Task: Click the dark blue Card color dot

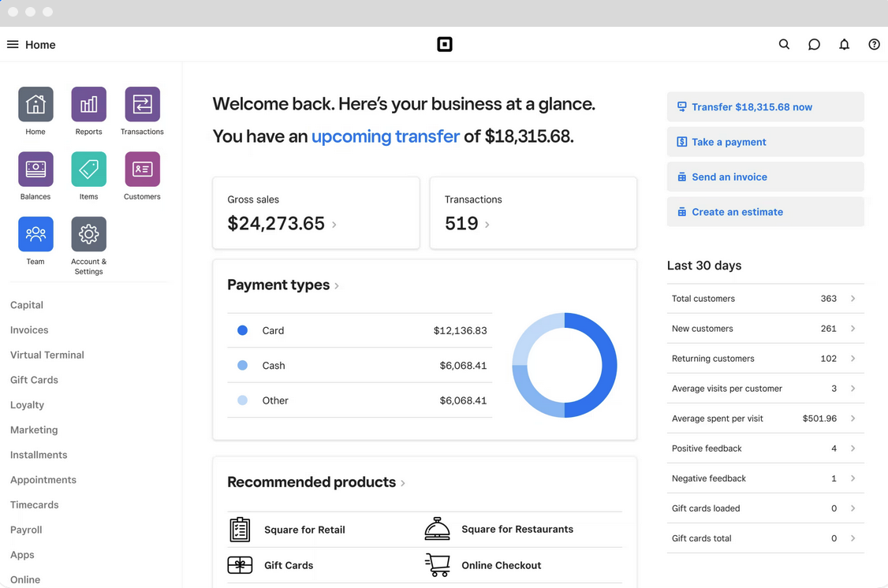Action: tap(243, 330)
